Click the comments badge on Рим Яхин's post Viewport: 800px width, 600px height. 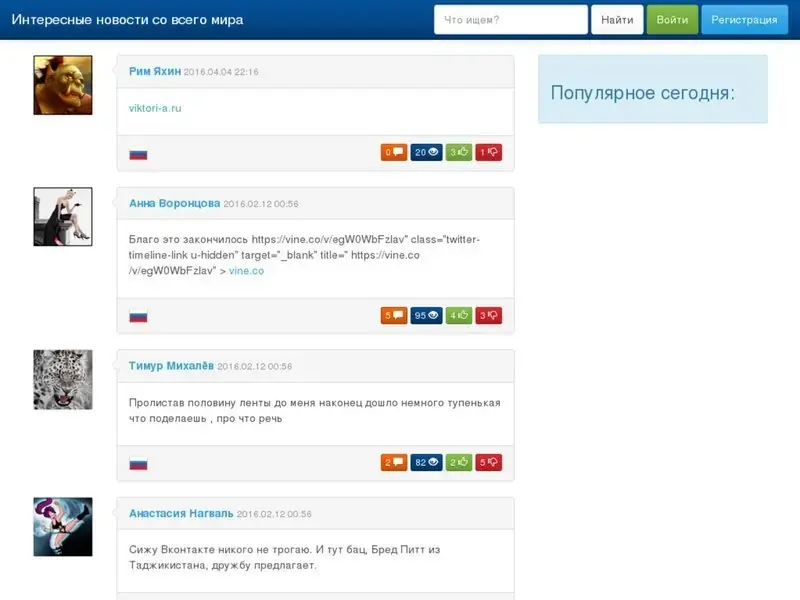(x=393, y=153)
